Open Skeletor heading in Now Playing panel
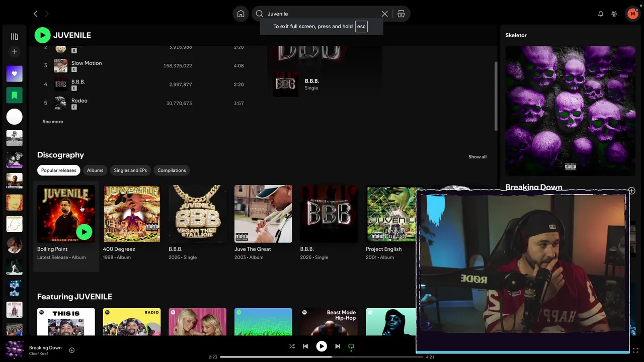The width and height of the screenshot is (644, 362). [516, 35]
